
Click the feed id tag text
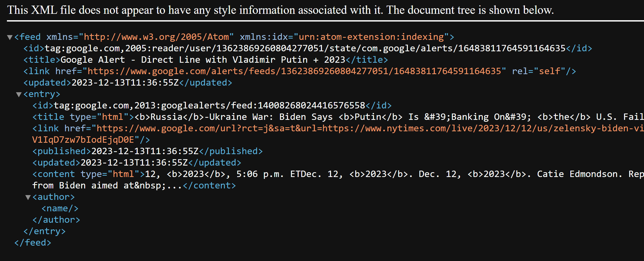pos(305,48)
